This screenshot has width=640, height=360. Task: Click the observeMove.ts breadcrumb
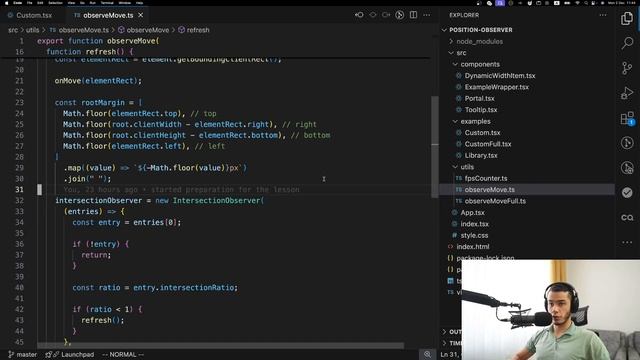(79, 30)
